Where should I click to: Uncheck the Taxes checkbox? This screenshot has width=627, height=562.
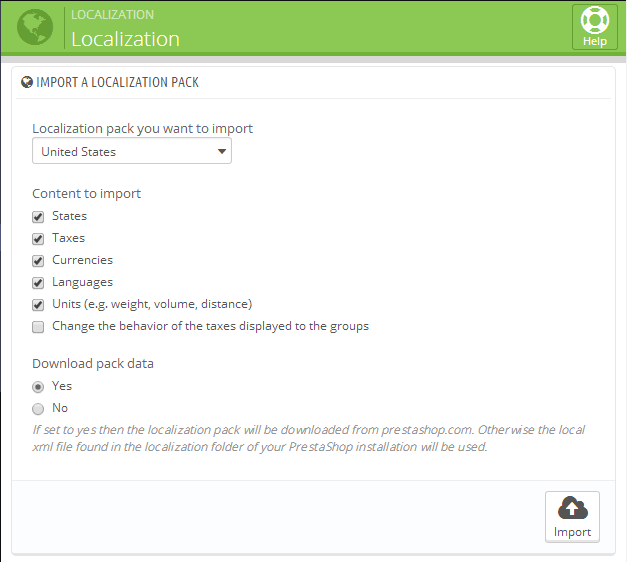pyautogui.click(x=38, y=239)
